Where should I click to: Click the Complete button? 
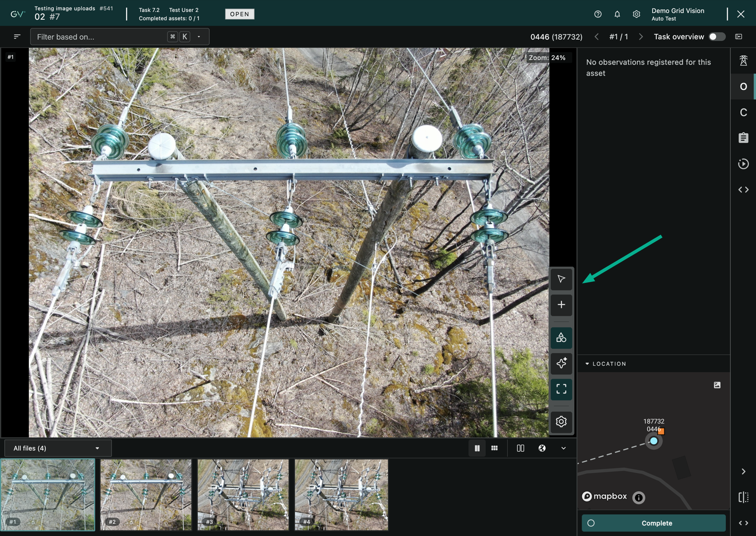[653, 523]
